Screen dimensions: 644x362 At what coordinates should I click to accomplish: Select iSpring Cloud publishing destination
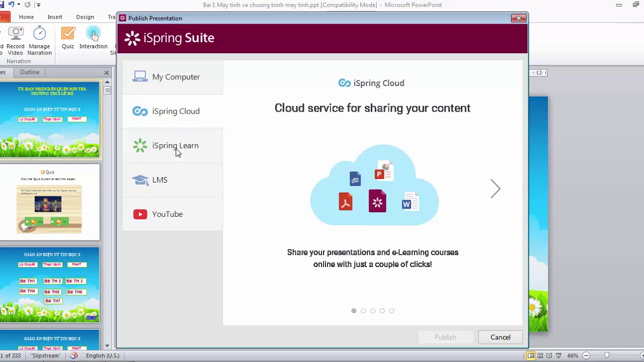(x=173, y=111)
